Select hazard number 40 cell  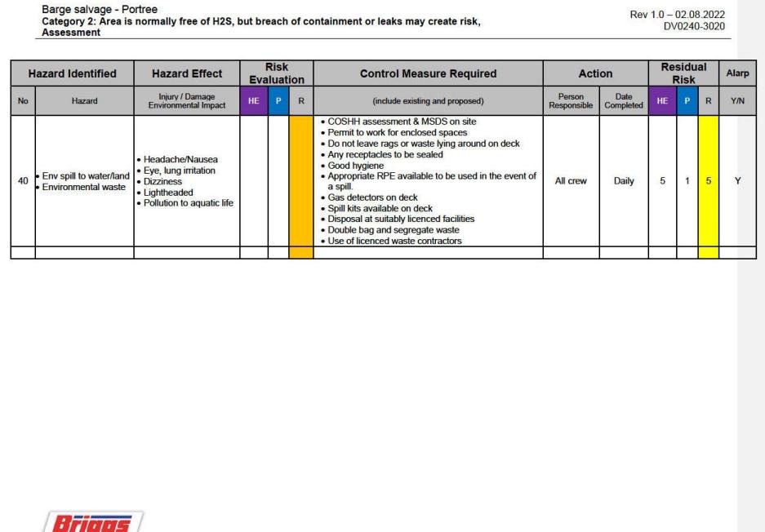tap(24, 180)
